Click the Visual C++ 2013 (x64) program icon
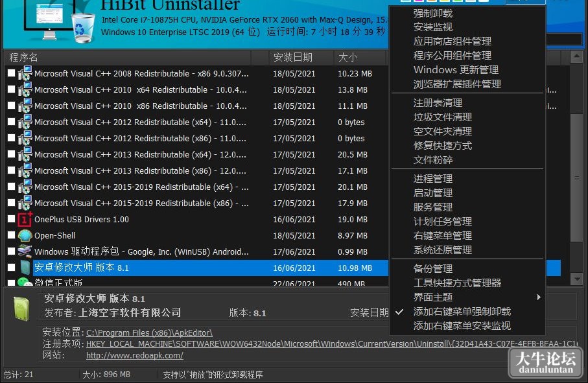This screenshot has width=588, height=383. (x=25, y=154)
